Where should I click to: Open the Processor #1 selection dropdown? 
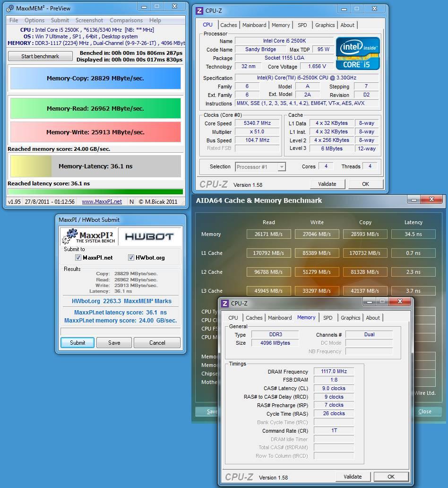coord(260,167)
